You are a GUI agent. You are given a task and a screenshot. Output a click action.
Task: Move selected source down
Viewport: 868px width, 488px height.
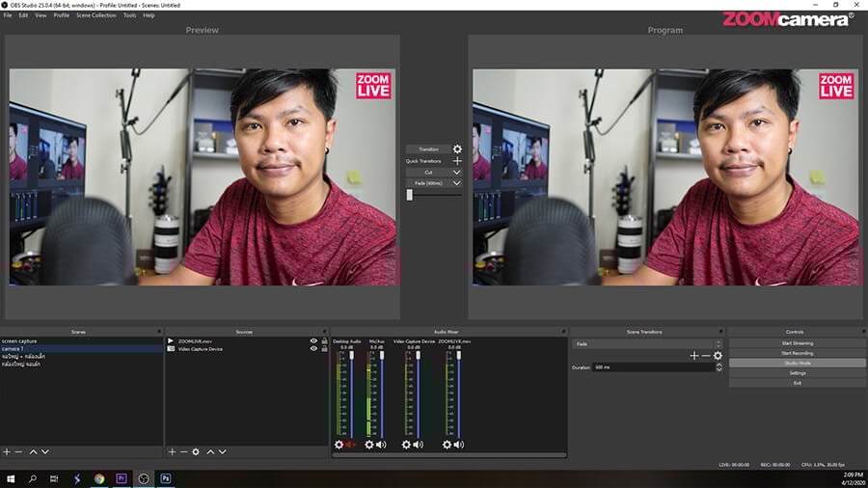click(x=223, y=452)
